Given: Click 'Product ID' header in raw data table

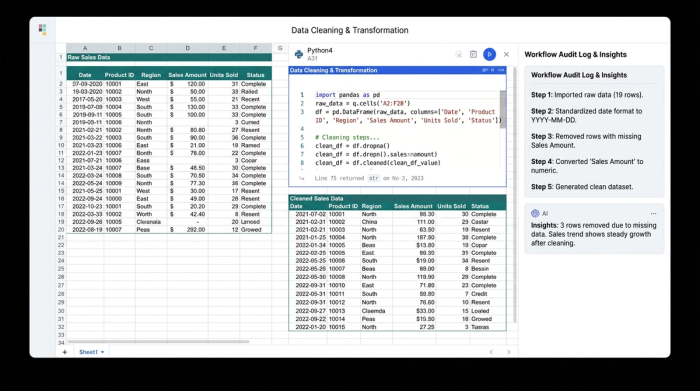Looking at the screenshot, I should pos(119,75).
